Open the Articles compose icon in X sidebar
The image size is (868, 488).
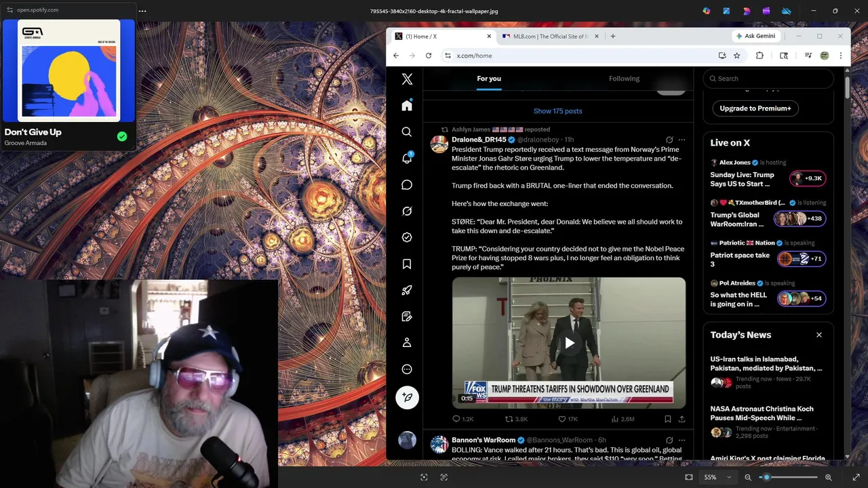tap(407, 317)
